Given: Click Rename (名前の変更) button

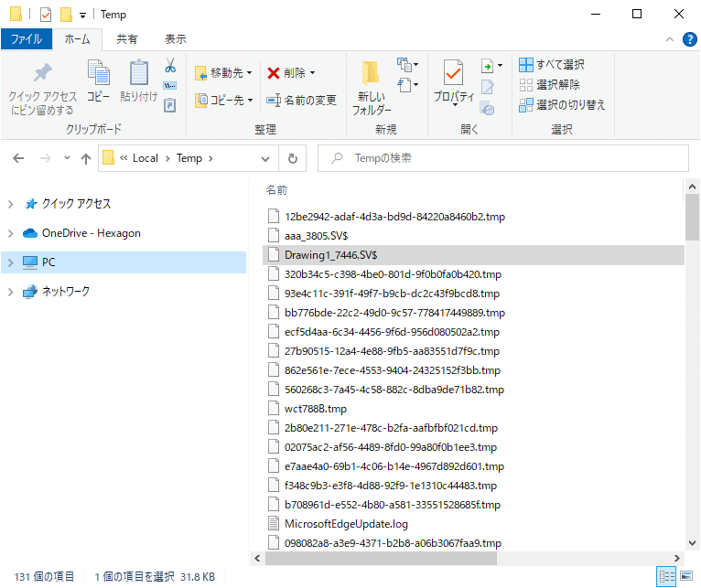Looking at the screenshot, I should coord(301,100).
